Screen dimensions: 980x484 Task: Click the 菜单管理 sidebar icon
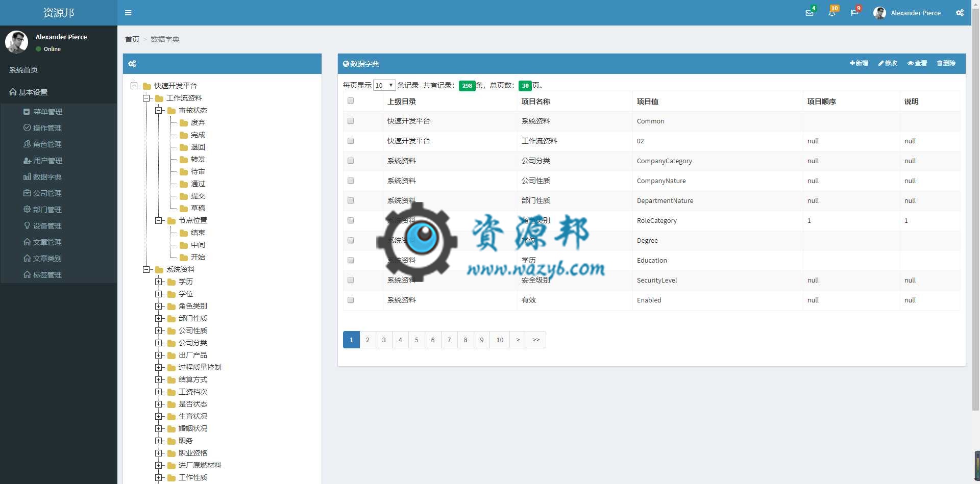point(27,111)
